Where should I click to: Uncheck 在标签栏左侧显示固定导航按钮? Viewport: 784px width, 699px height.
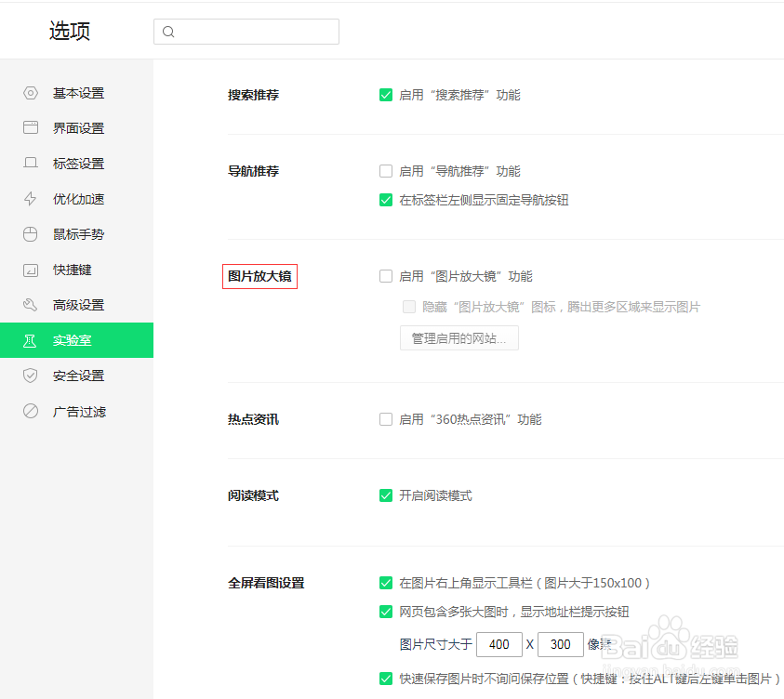coord(386,200)
